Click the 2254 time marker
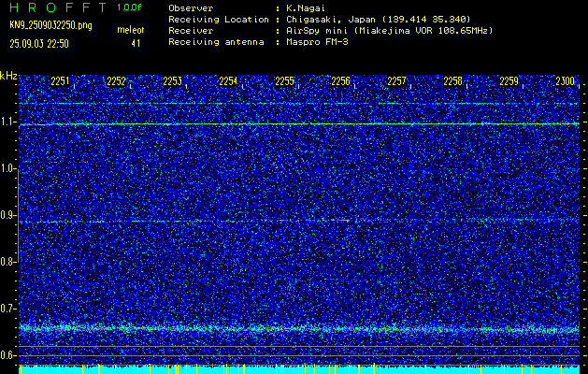This screenshot has height=374, width=588. 228,81
